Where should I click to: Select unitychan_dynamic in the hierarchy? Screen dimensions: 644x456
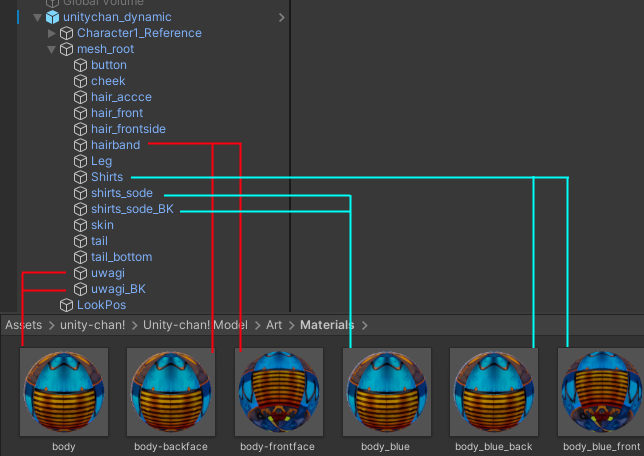117,17
